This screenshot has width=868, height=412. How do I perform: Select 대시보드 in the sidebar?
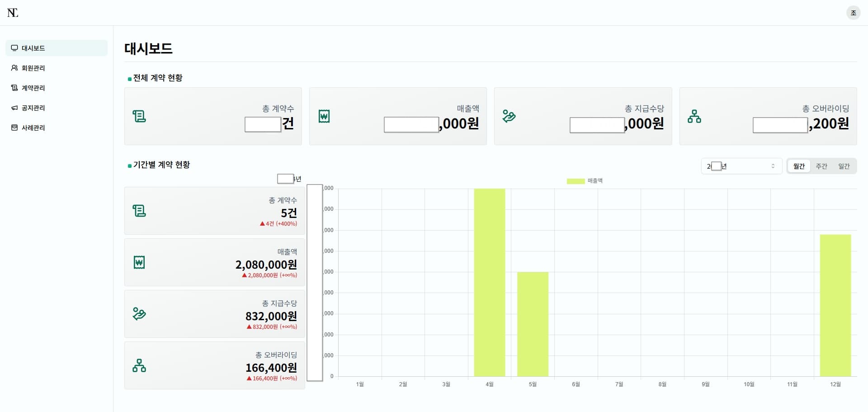pyautogui.click(x=33, y=48)
